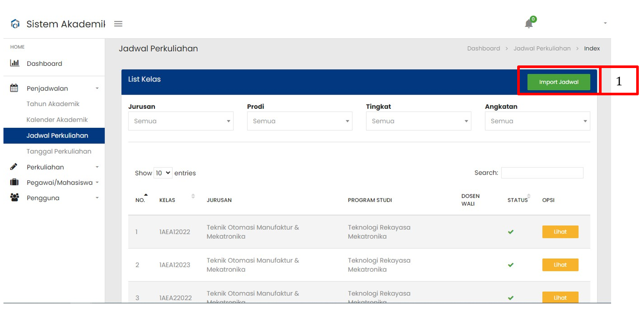This screenshot has width=644, height=315.
Task: Click Lihat button for class 1AEA12023
Action: click(560, 265)
